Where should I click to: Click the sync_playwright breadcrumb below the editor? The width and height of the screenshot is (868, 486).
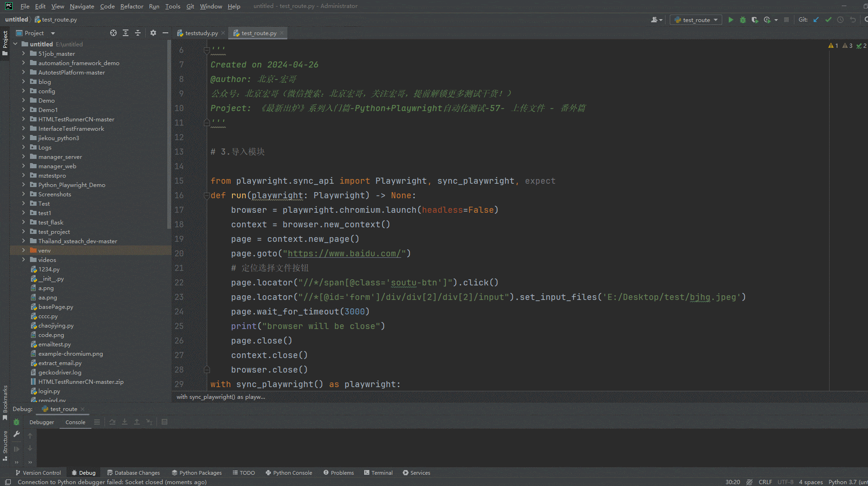[x=221, y=397]
